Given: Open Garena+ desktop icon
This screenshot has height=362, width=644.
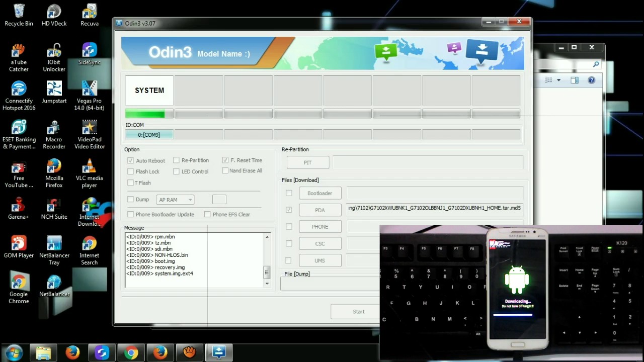Looking at the screenshot, I should coord(19,208).
